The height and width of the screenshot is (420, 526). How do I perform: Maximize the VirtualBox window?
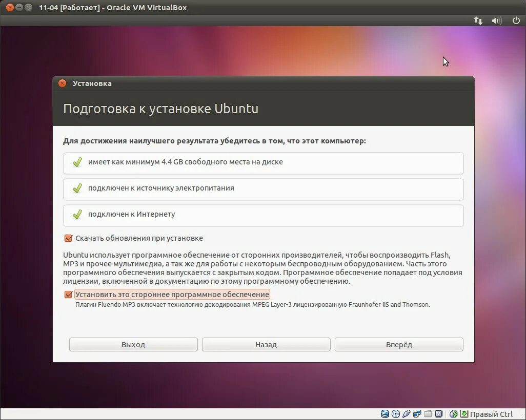tap(29, 7)
